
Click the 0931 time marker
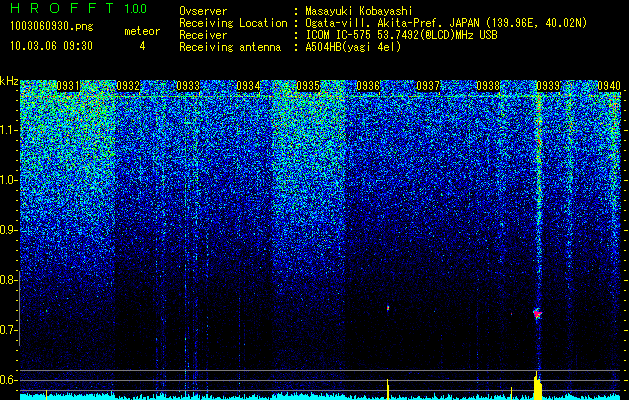[x=68, y=86]
